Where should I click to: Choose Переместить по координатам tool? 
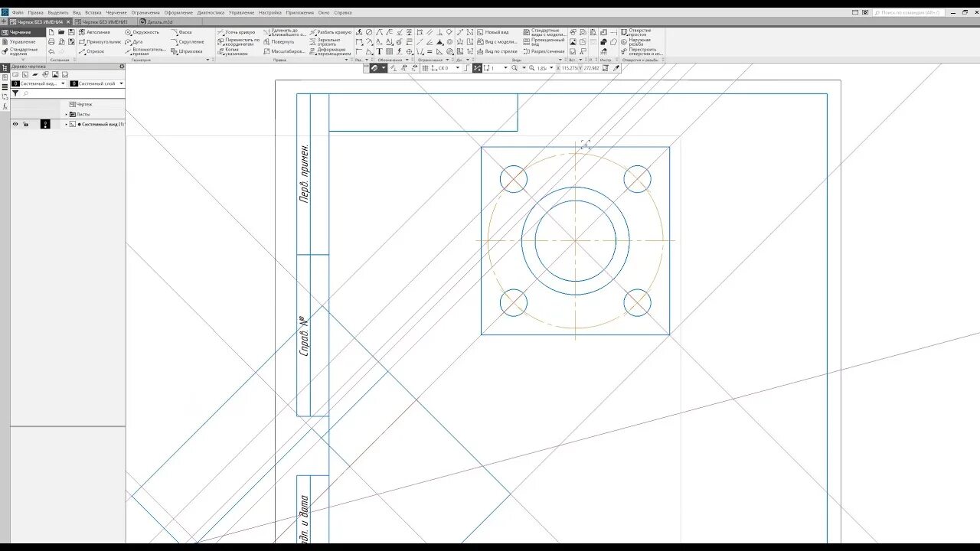pos(239,42)
